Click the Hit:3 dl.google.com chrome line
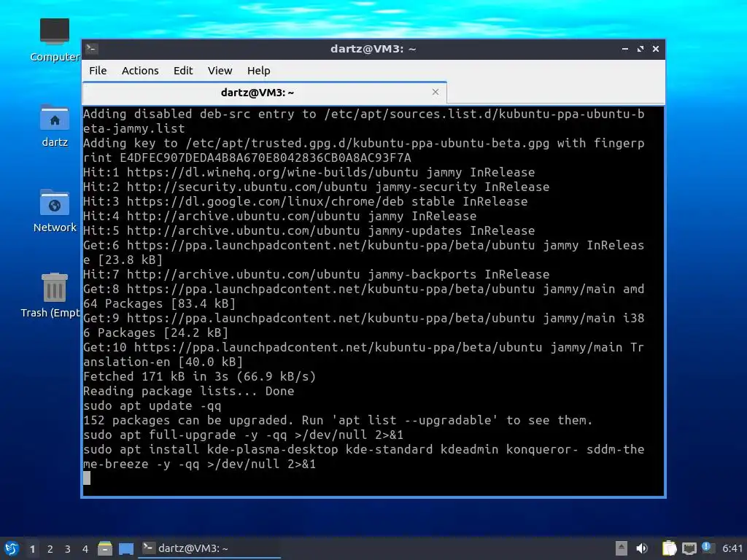747x560 pixels. point(306,201)
